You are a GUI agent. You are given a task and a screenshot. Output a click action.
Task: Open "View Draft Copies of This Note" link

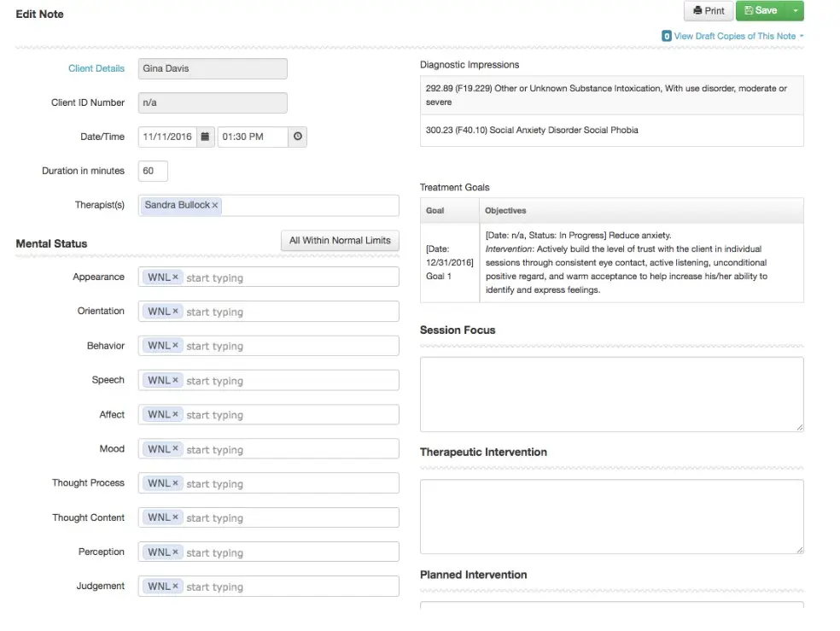737,37
